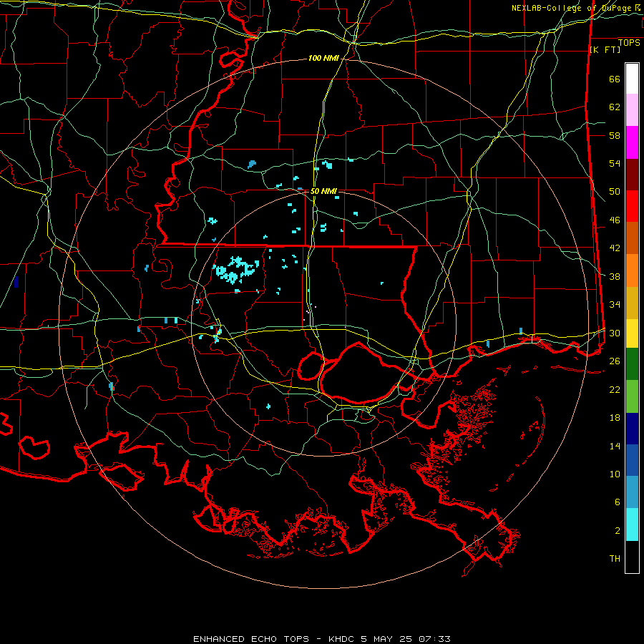Click the legend value 30
644x644 pixels.
click(615, 333)
